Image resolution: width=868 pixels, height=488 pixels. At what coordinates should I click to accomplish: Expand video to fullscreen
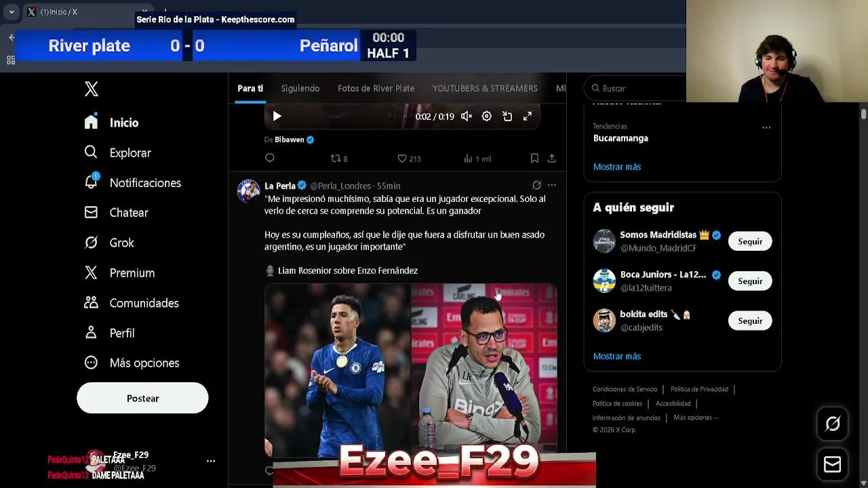(528, 117)
